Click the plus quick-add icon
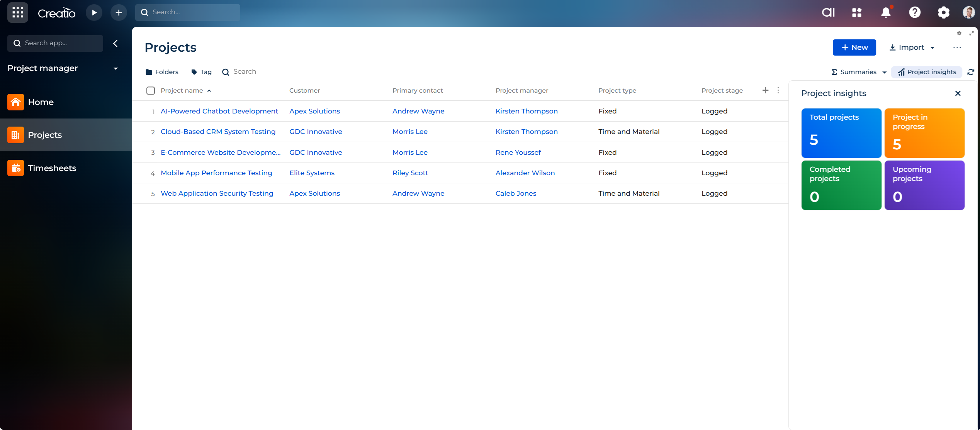This screenshot has width=980, height=430. [119, 12]
